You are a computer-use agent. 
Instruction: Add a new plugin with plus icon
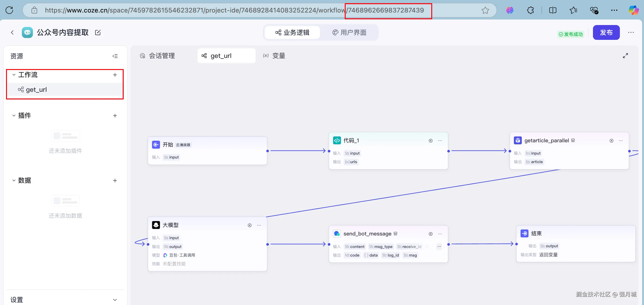(x=115, y=116)
